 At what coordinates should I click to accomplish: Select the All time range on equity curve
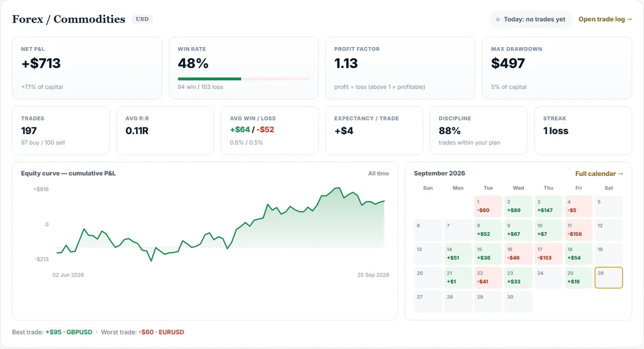tap(378, 174)
